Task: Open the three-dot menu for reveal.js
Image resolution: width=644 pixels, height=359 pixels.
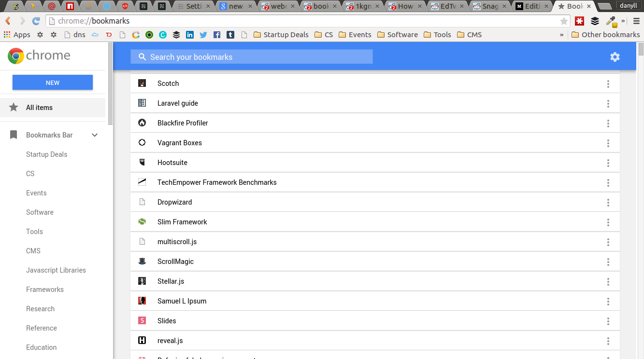Action: (x=608, y=341)
